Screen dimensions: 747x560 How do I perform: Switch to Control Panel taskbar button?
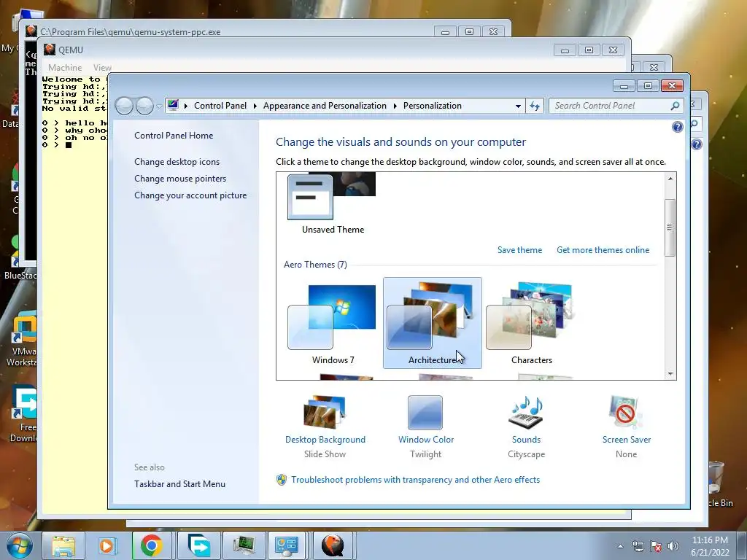287,545
